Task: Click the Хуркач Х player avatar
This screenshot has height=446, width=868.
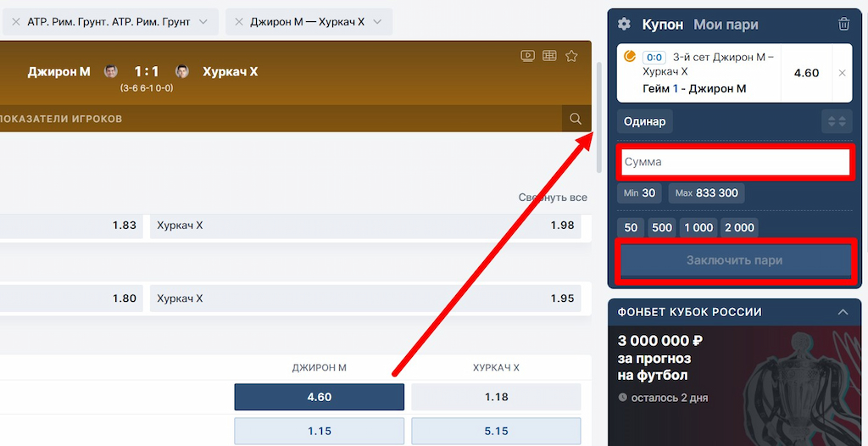Action: click(x=182, y=71)
